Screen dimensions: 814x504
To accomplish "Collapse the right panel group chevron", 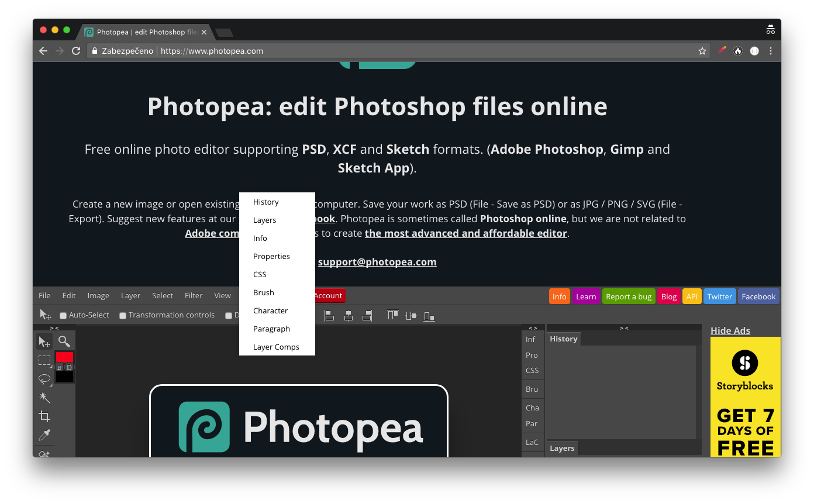I will point(623,328).
